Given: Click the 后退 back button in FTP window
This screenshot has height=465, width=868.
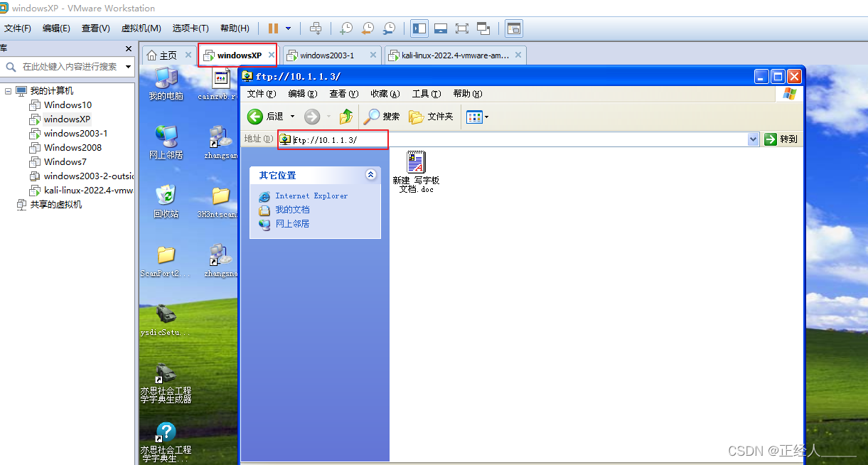Looking at the screenshot, I should pos(265,117).
